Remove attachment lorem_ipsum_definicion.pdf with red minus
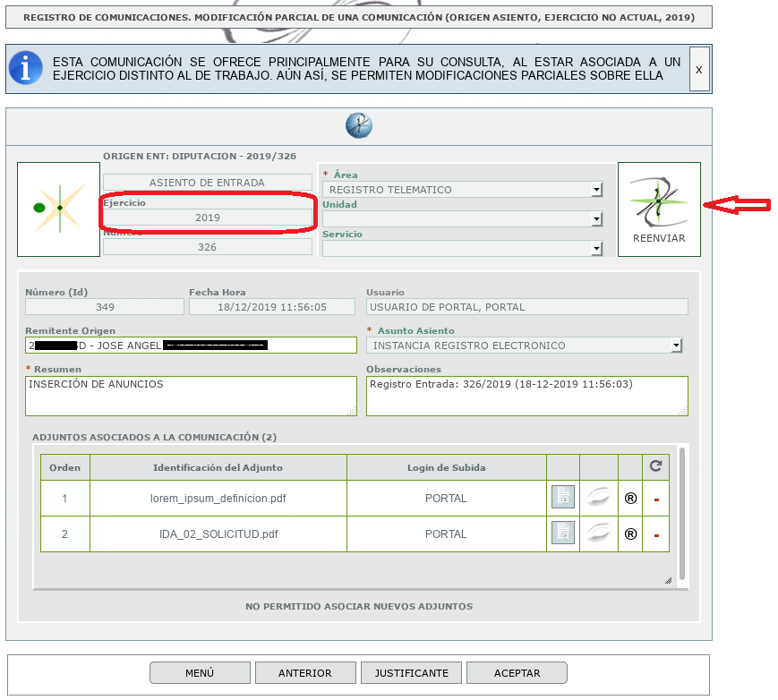 tap(656, 499)
